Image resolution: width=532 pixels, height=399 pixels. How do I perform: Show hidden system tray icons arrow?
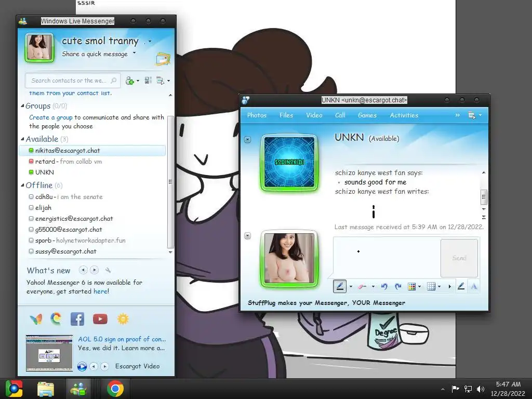click(x=443, y=389)
